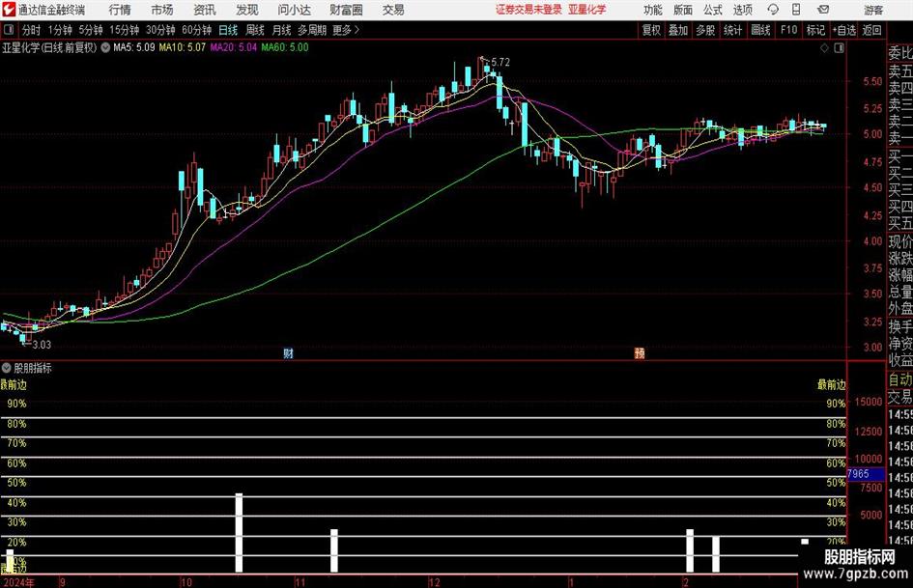Click the 证券交易未登录 login link
913x588 pixels.
[x=528, y=10]
